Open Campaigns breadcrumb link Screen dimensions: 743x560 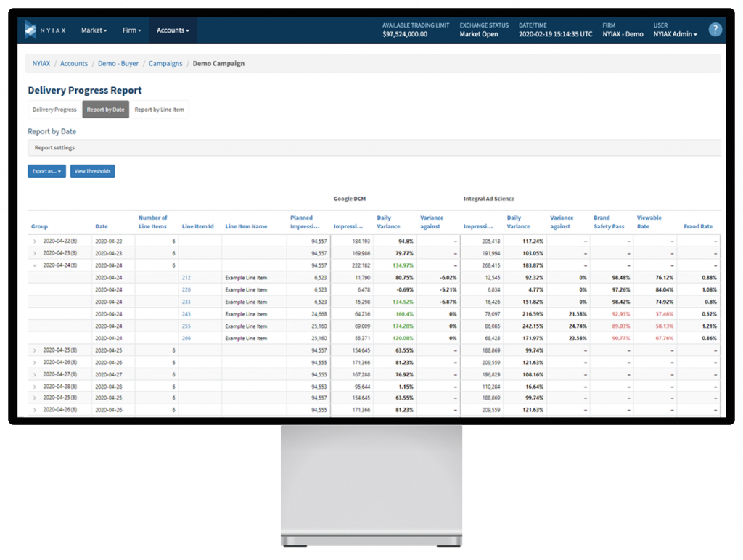pos(165,64)
